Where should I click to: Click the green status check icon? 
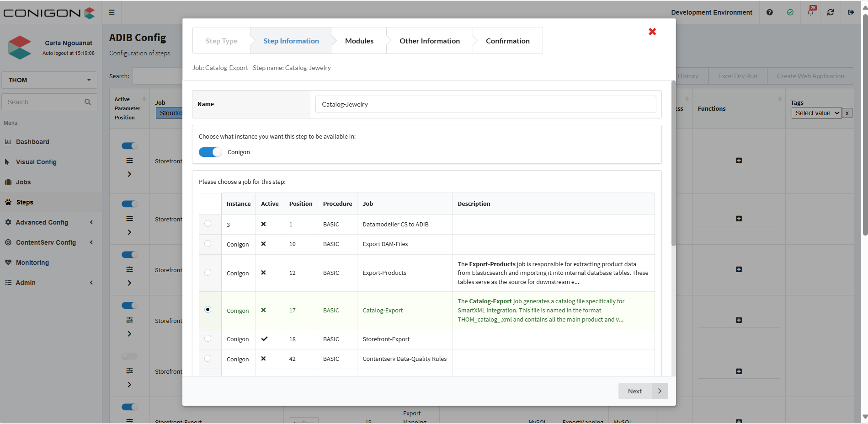(790, 12)
